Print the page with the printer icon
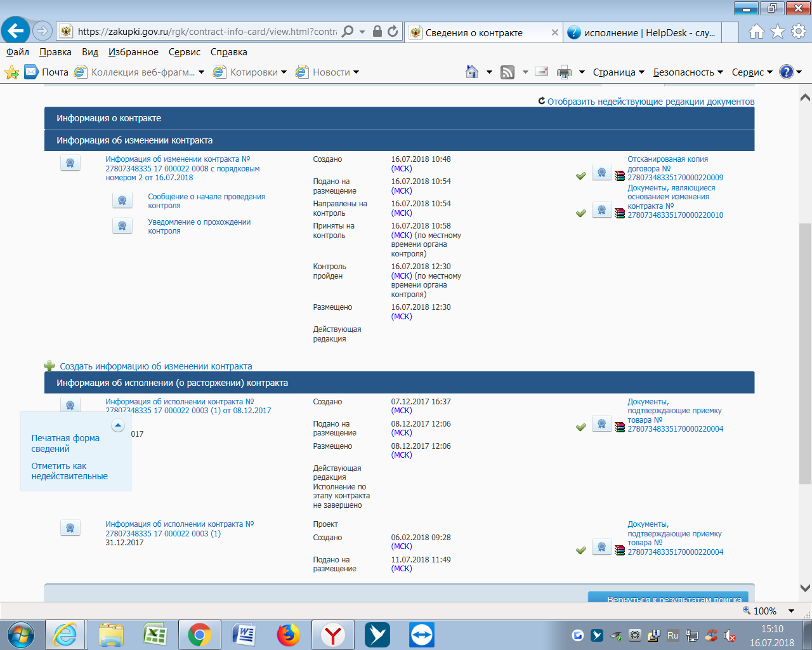 tap(564, 72)
